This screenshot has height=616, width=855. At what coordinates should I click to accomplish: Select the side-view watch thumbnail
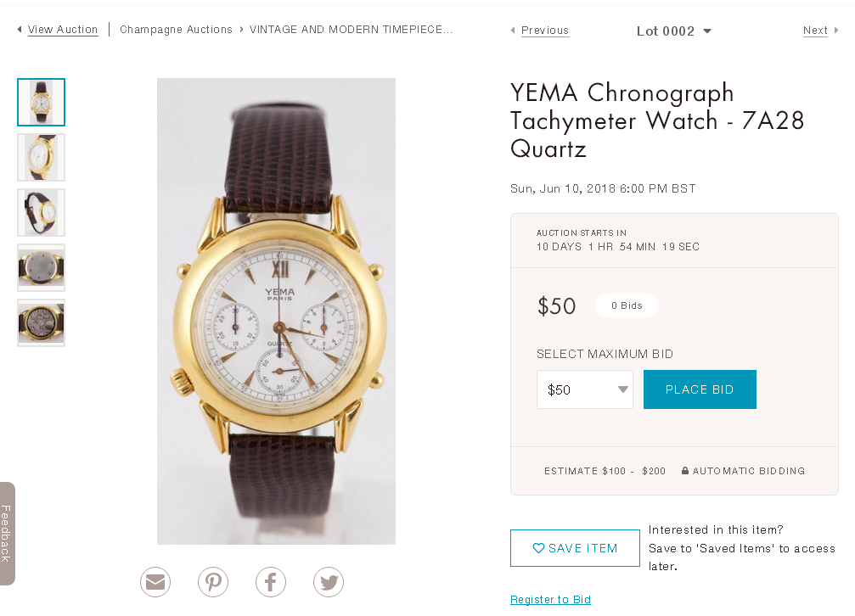(41, 212)
